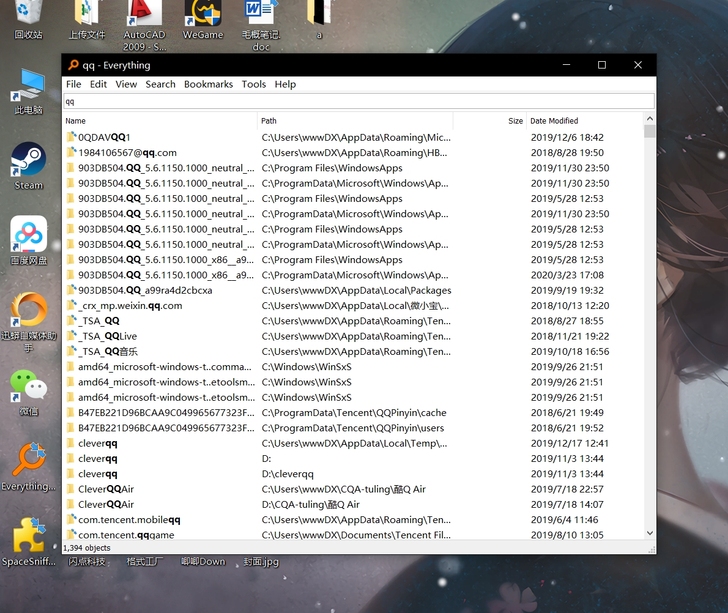Select the 1984106567@qq.com folder icon
This screenshot has height=613, width=728.
point(71,152)
